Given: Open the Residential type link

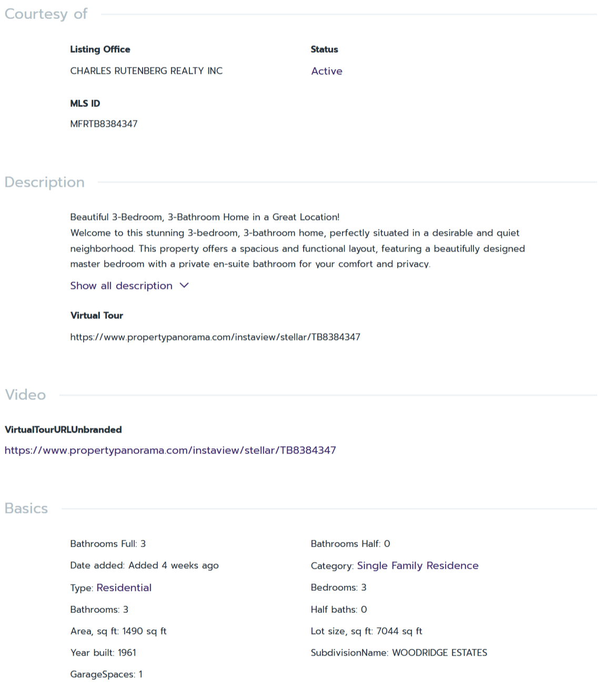Looking at the screenshot, I should coord(124,588).
